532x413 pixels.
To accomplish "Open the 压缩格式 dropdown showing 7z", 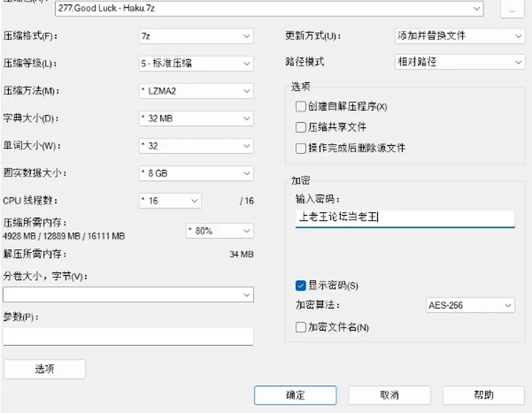I will pyautogui.click(x=196, y=36).
